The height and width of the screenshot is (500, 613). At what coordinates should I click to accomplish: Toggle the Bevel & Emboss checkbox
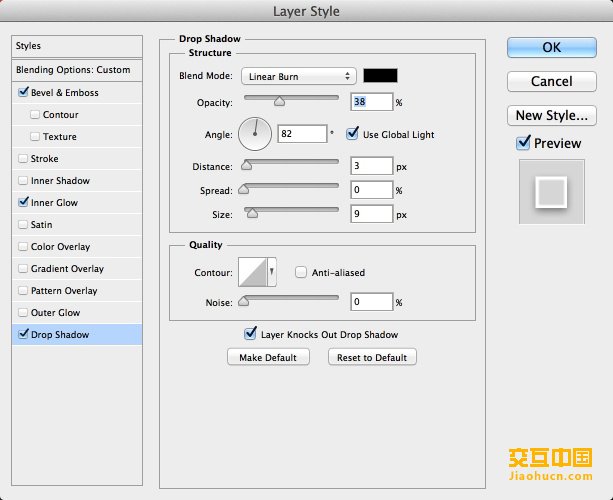(23, 92)
